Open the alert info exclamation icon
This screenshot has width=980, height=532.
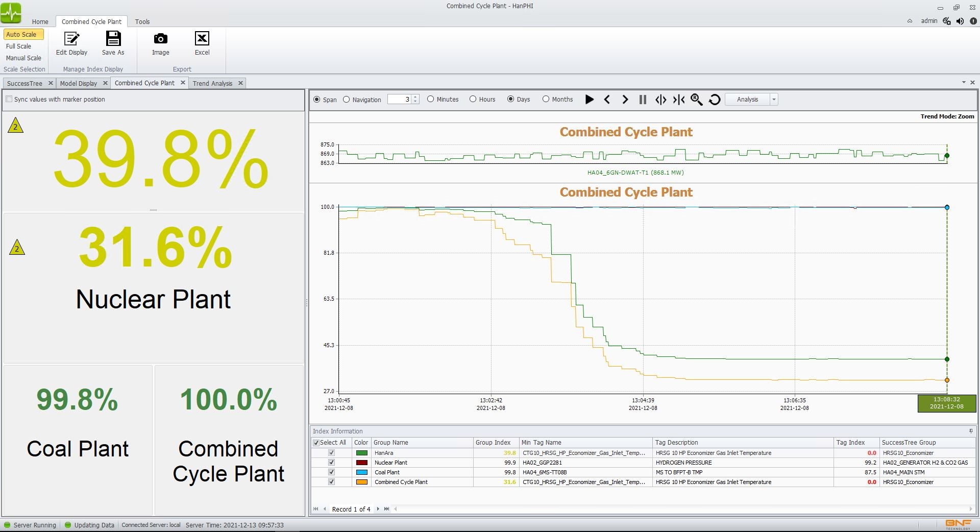pyautogui.click(x=973, y=21)
